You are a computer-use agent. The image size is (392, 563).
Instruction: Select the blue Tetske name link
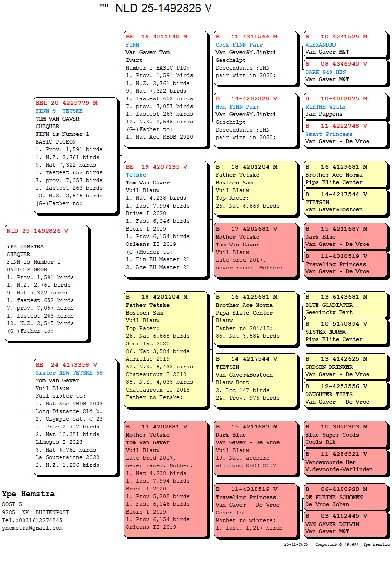pyautogui.click(x=136, y=175)
